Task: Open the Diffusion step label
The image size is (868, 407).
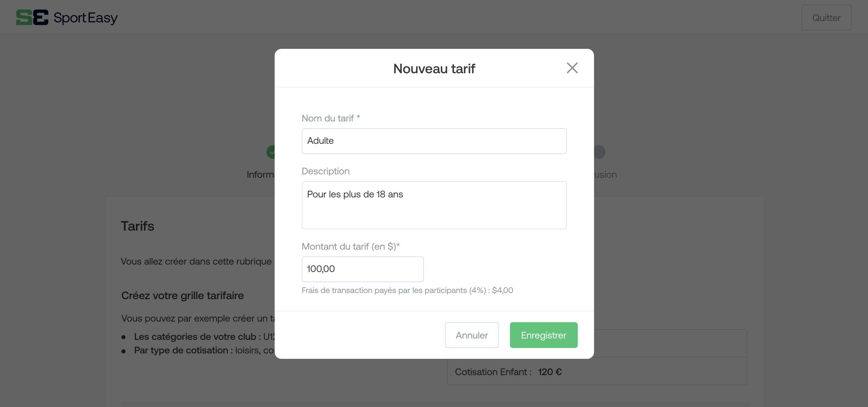Action: [605, 175]
